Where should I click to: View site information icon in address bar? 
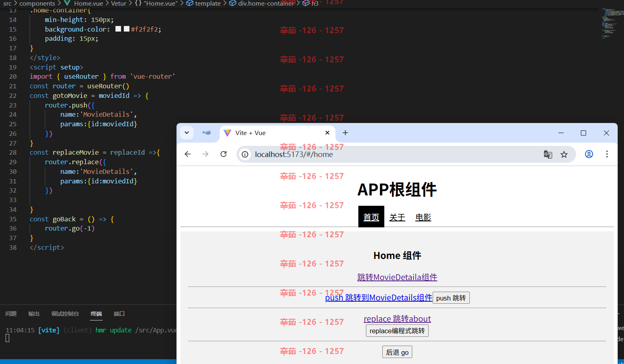[245, 154]
